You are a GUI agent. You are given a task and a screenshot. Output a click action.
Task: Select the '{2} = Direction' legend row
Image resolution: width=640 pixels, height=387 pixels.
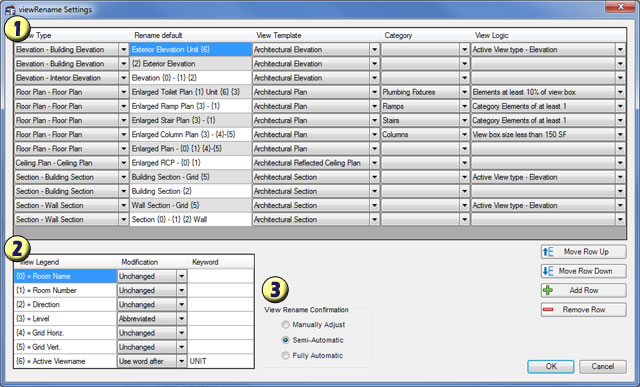65,305
